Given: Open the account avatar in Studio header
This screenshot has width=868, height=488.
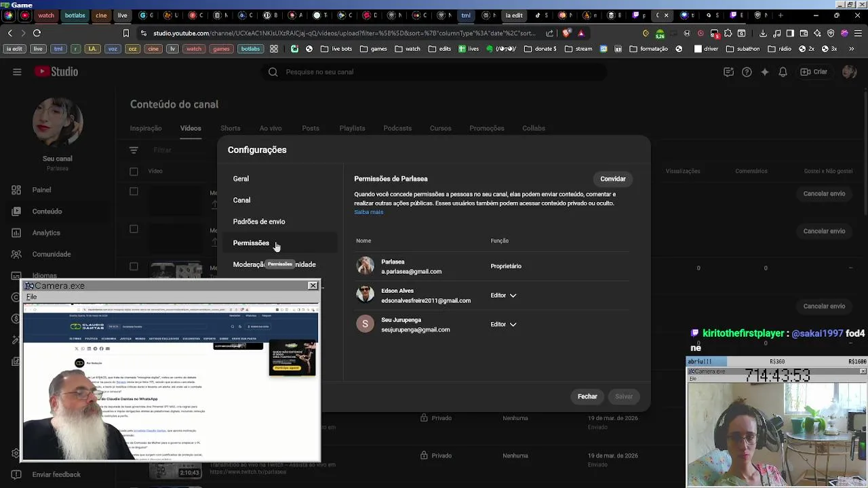Looking at the screenshot, I should [x=849, y=72].
